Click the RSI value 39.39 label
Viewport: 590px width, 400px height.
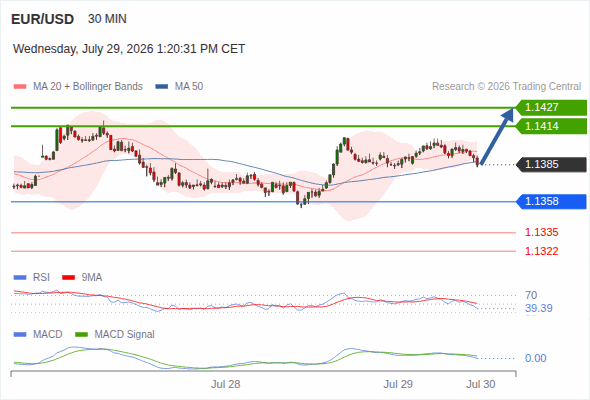539,309
